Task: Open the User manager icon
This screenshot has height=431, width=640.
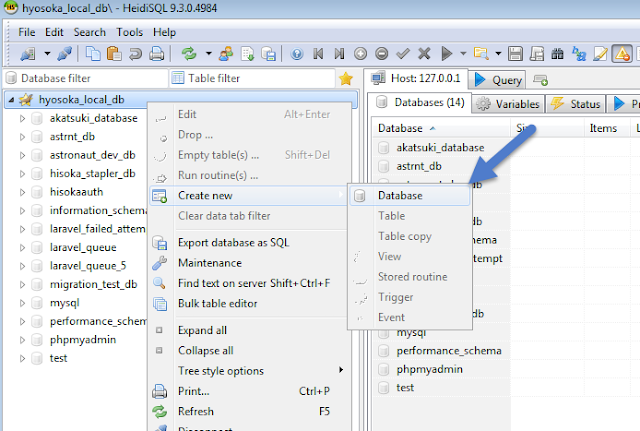Action: tap(226, 54)
